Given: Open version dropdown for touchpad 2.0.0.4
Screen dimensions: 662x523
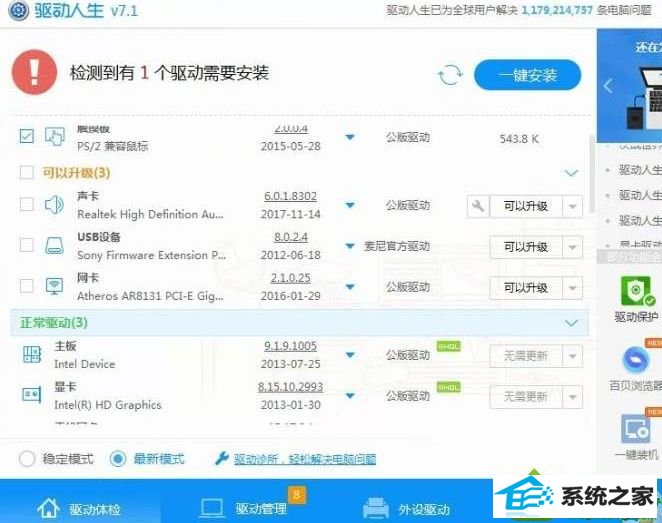Looking at the screenshot, I should click(350, 137).
